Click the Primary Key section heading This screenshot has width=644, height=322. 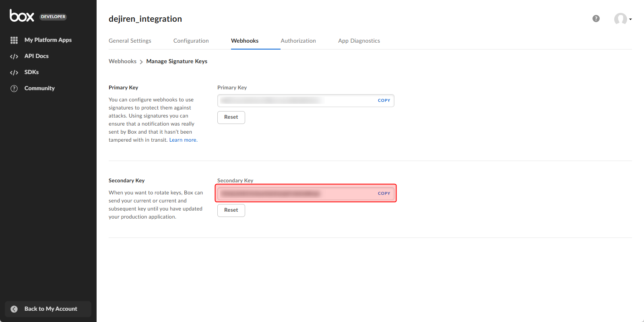click(x=123, y=87)
